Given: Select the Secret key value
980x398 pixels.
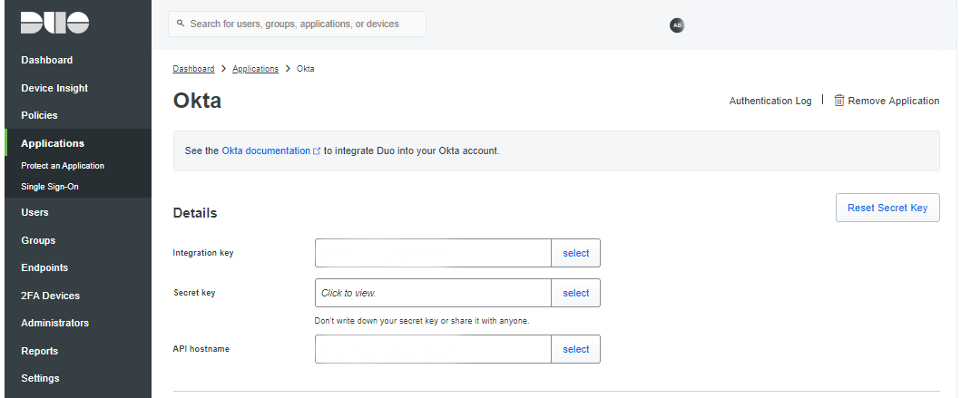Looking at the screenshot, I should tap(575, 293).
